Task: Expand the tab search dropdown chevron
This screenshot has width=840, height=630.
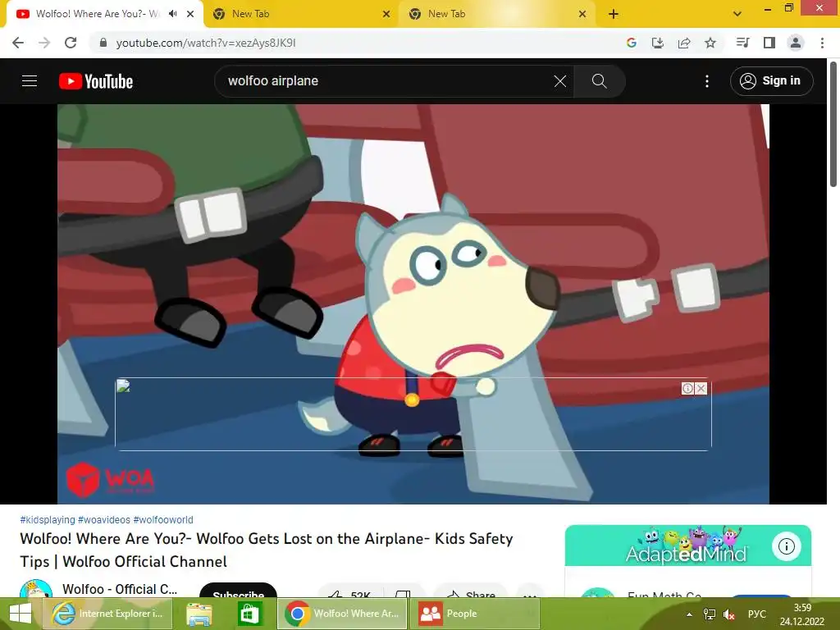Action: point(737,14)
